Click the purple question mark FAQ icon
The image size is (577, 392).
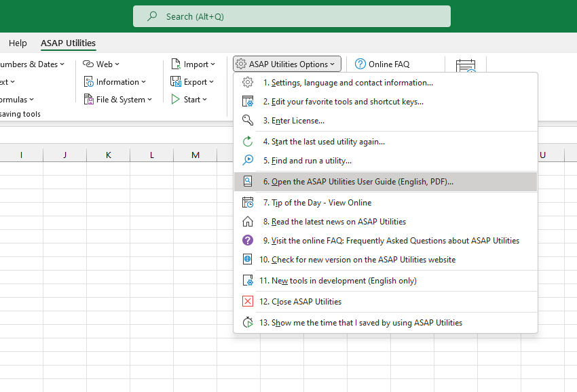248,241
